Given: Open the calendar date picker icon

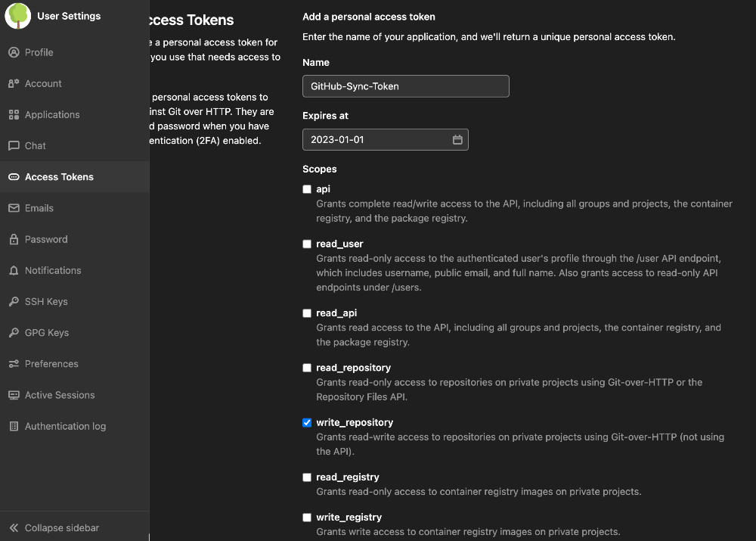Looking at the screenshot, I should point(457,139).
